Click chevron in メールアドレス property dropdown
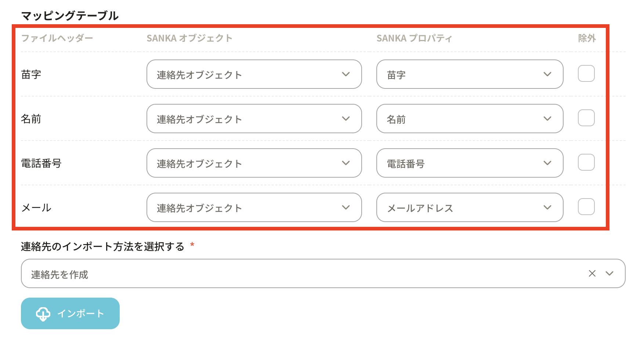This screenshot has height=356, width=644. click(x=547, y=207)
